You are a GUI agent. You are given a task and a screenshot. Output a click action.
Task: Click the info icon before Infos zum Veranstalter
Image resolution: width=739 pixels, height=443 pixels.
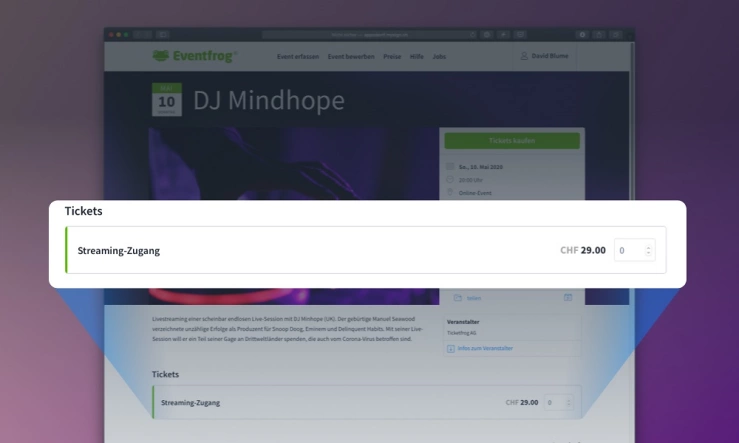(x=451, y=349)
